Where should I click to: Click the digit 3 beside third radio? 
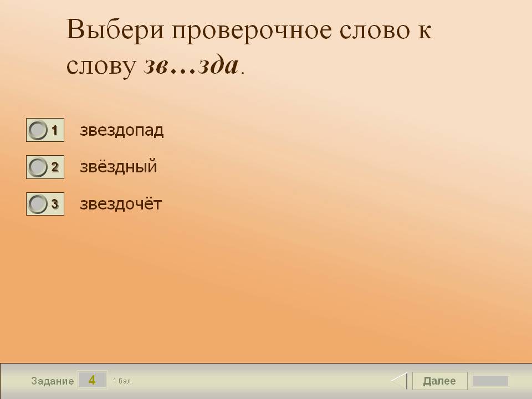coord(55,204)
